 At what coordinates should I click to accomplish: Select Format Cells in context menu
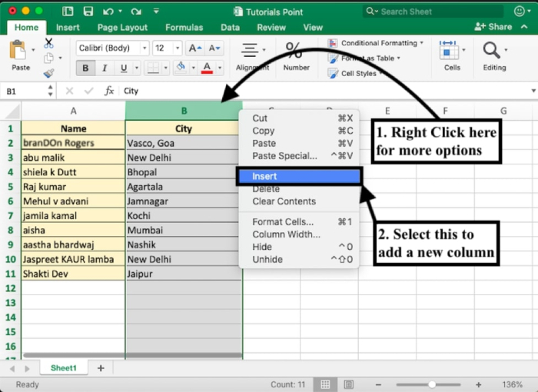299,222
